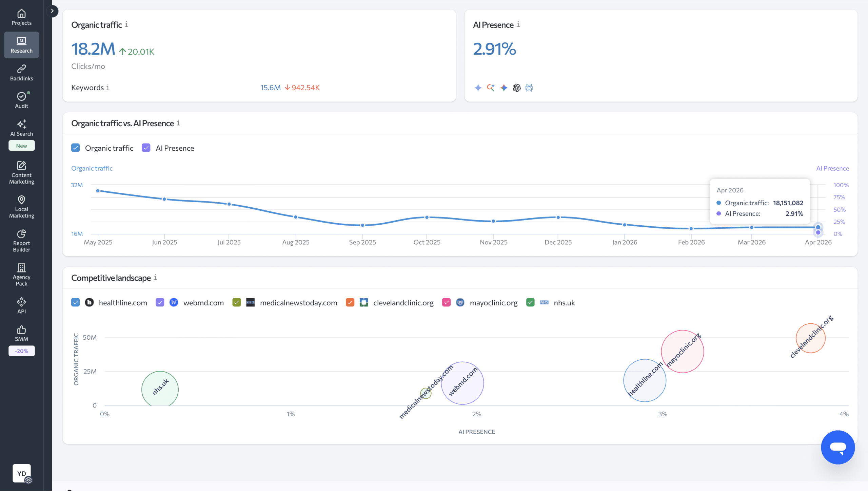Click the 18.2M organic traffic value
Image resolution: width=868 pixels, height=491 pixels.
(93, 49)
